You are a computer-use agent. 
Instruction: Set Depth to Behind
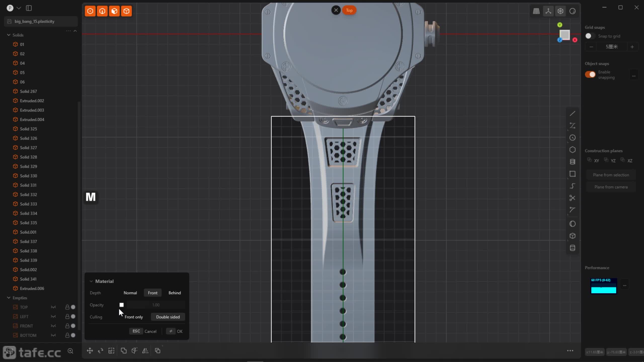coord(175,293)
